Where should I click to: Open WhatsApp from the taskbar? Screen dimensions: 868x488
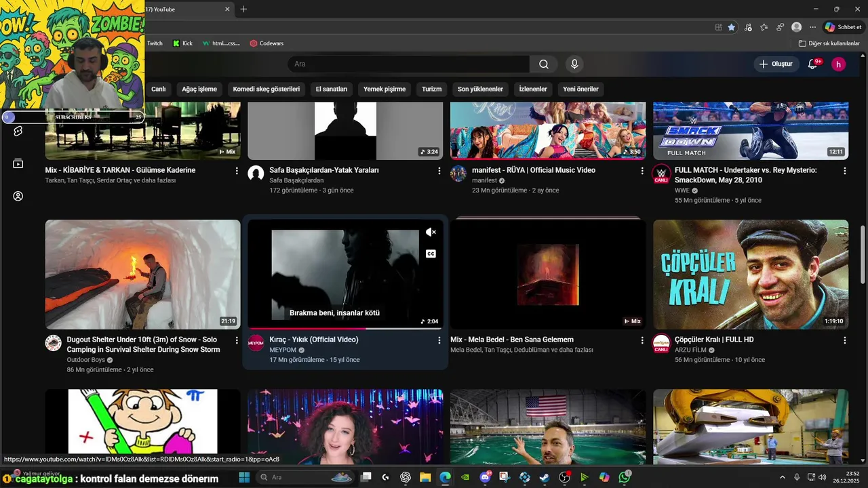pyautogui.click(x=624, y=477)
